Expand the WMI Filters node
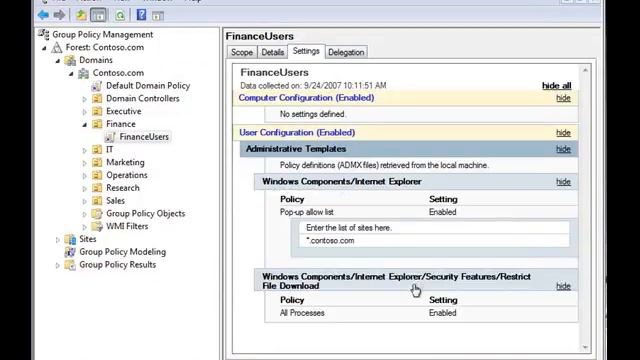The height and width of the screenshot is (360, 640). click(x=84, y=227)
